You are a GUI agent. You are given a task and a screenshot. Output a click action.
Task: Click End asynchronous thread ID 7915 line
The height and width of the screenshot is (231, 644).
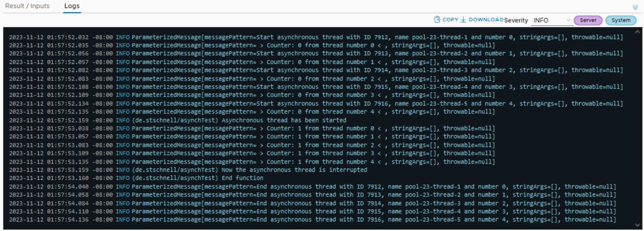pyautogui.click(x=312, y=211)
